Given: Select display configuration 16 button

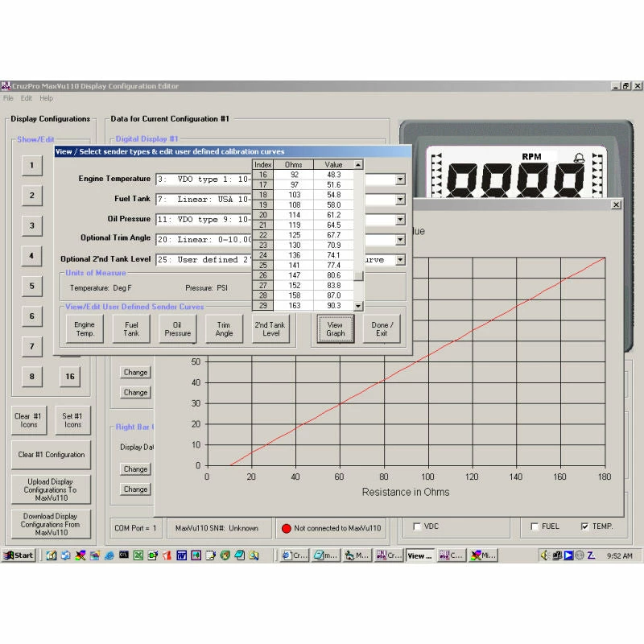Looking at the screenshot, I should tap(70, 376).
